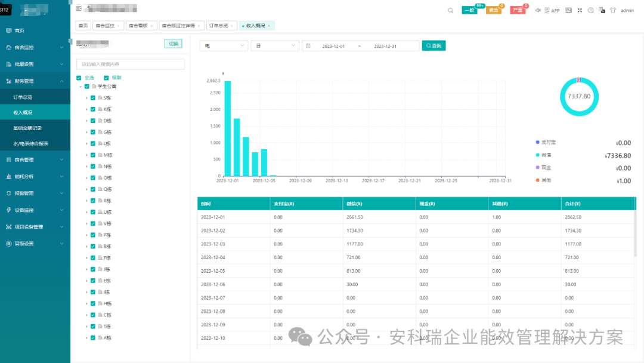Toggle the 微信 legend color dot
644x363 pixels.
pos(538,155)
